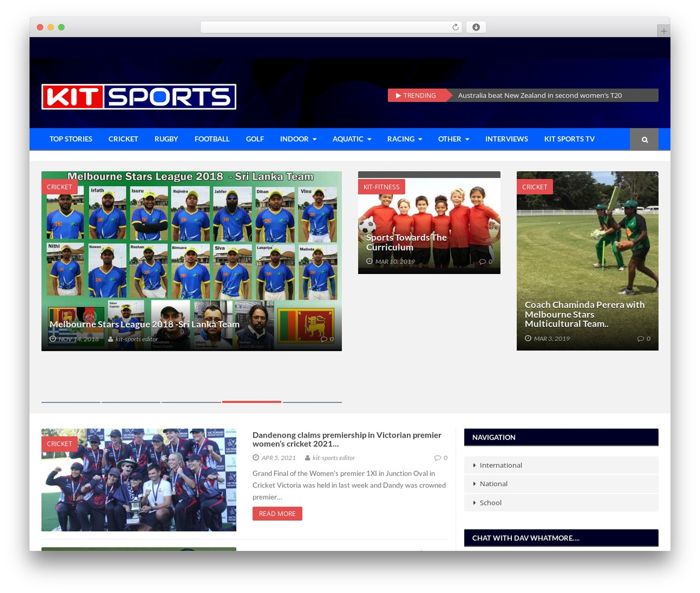Click comment icon on Coach Chaminda Perera card
This screenshot has height=593, width=700.
[x=640, y=339]
